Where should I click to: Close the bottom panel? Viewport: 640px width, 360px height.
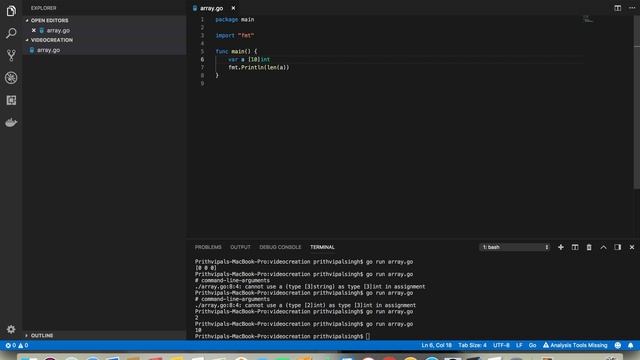click(x=632, y=247)
